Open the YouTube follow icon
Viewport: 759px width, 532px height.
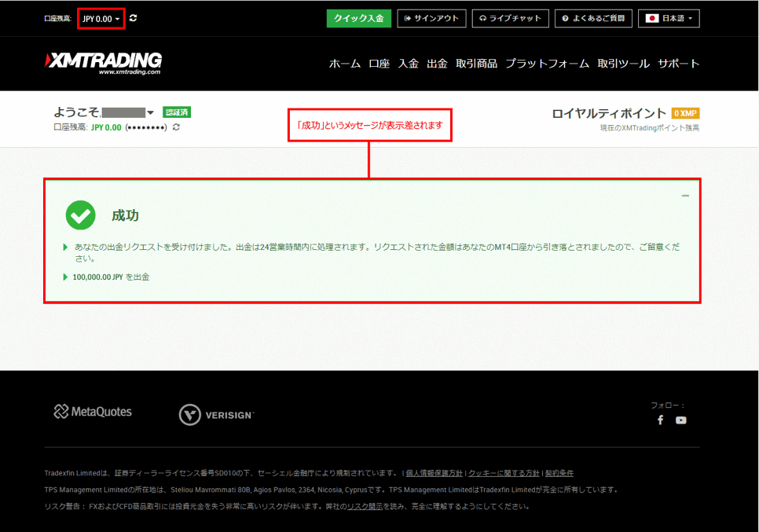pyautogui.click(x=680, y=420)
